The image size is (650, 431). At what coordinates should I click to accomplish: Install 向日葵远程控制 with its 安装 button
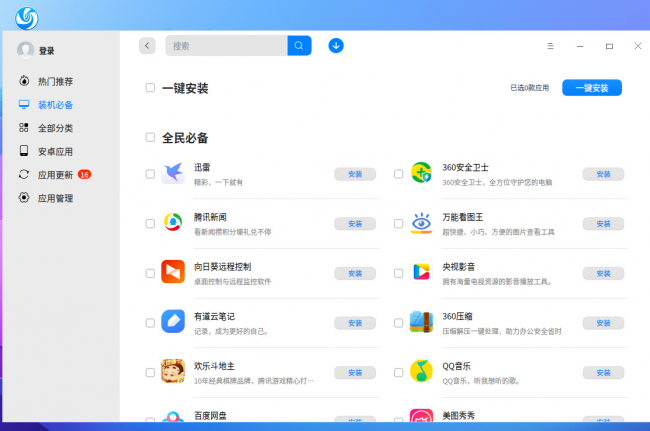tap(355, 274)
